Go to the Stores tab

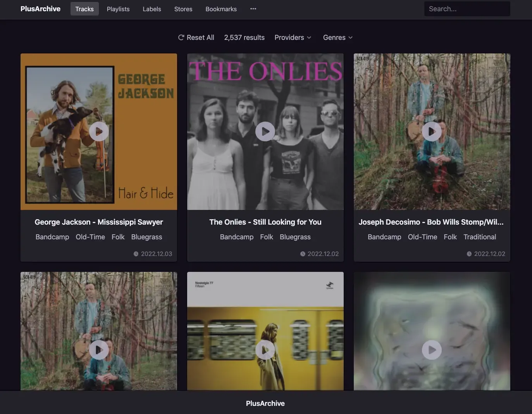coord(183,9)
